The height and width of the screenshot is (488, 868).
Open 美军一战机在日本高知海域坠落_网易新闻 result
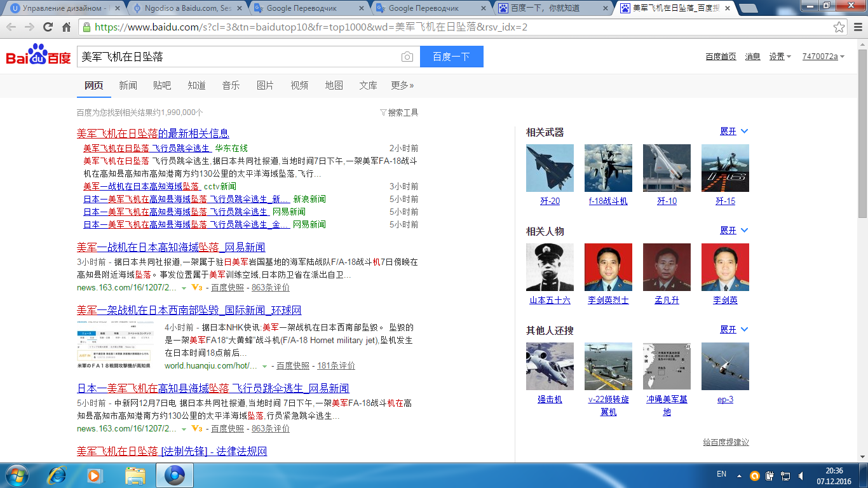171,247
